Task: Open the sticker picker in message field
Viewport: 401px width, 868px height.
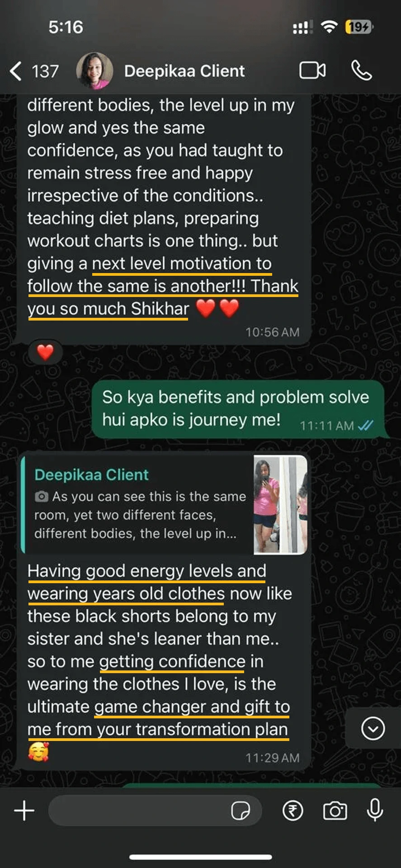Action: coord(241,811)
